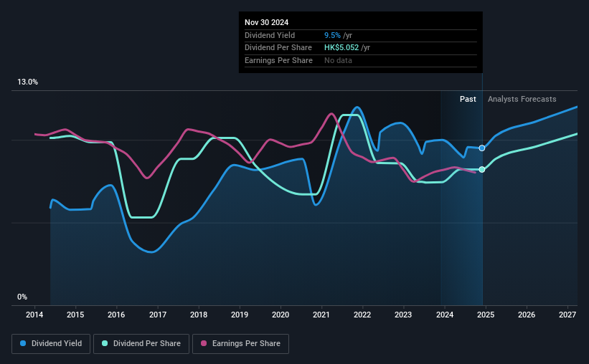
Task: Click the Nov 30 2024 tooltip date
Action: click(x=266, y=22)
